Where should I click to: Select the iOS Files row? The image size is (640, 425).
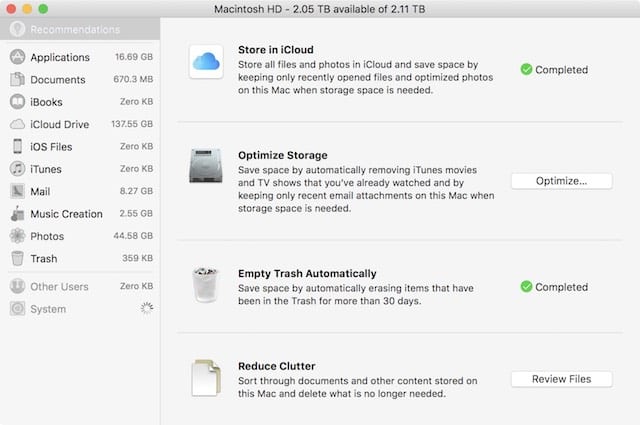[x=51, y=146]
